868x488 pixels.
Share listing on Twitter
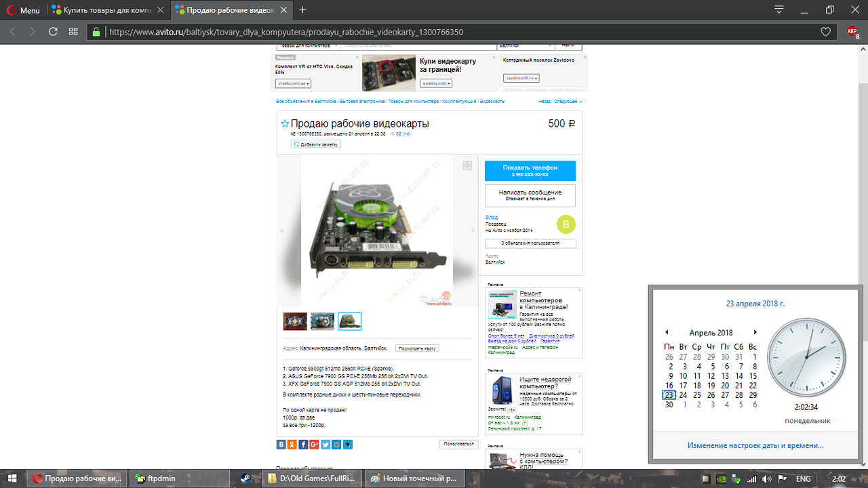tap(325, 445)
